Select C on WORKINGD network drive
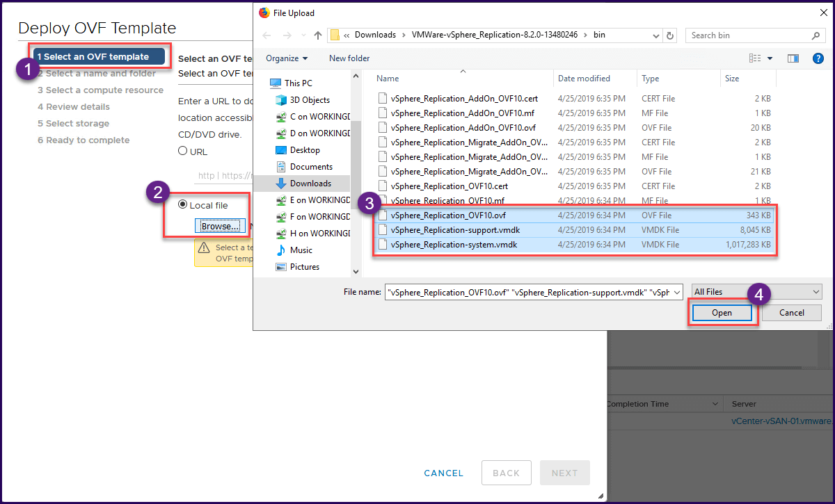The width and height of the screenshot is (835, 504). [x=312, y=117]
